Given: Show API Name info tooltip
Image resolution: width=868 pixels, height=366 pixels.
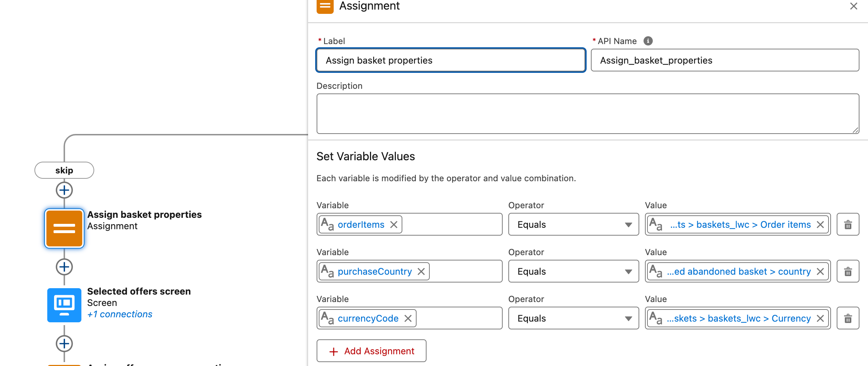Looking at the screenshot, I should (x=648, y=41).
